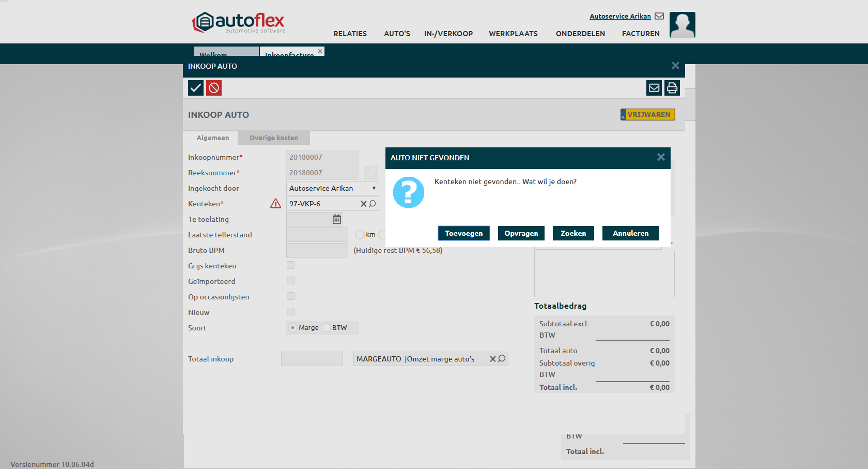Open the ONDERDELEN menu
This screenshot has width=868, height=469.
pos(580,34)
